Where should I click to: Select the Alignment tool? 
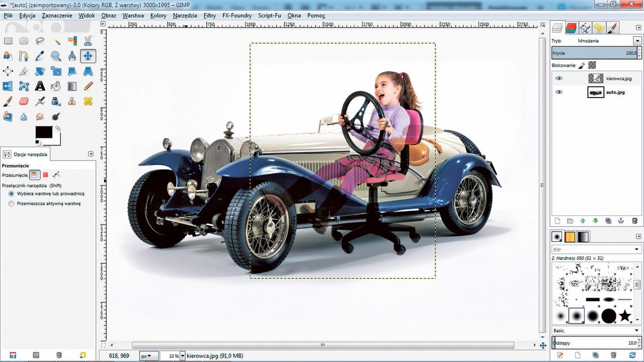point(8,71)
